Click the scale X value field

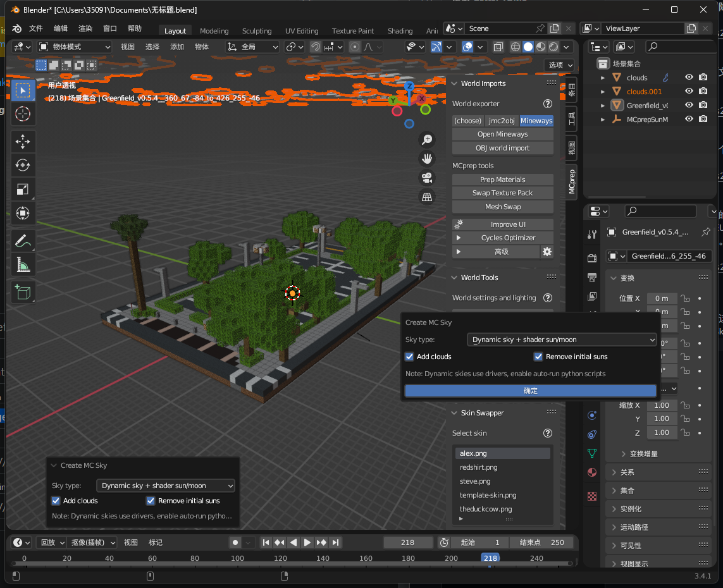(x=661, y=405)
